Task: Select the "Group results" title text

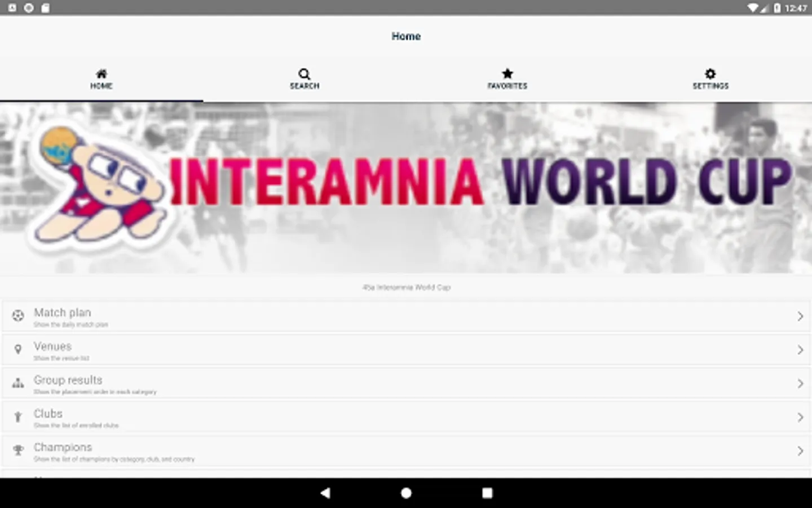Action: pos(68,380)
